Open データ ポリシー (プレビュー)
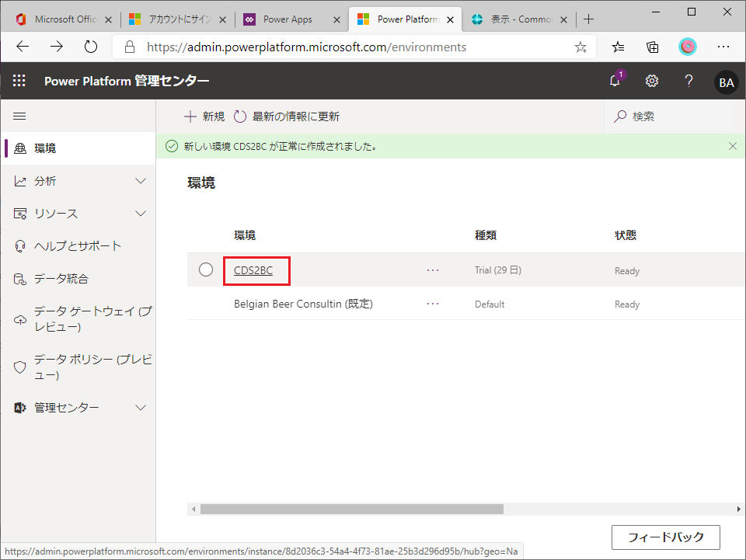 (x=78, y=367)
